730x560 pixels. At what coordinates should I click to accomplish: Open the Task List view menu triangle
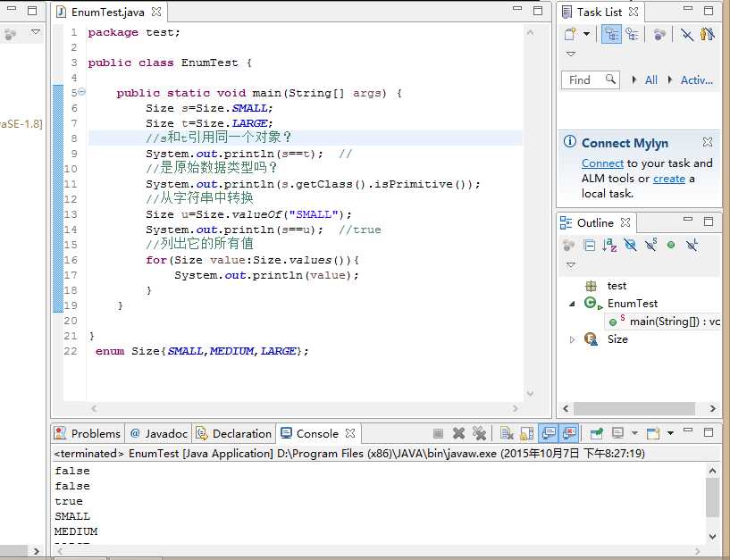click(x=571, y=54)
